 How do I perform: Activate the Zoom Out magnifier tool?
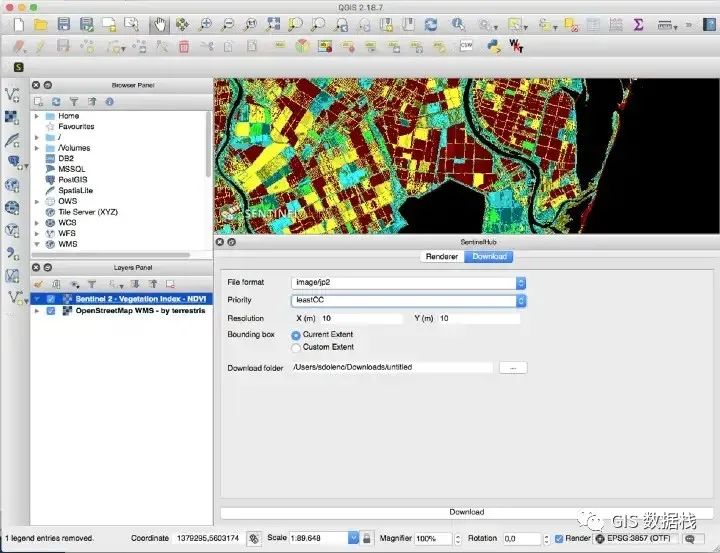(228, 24)
